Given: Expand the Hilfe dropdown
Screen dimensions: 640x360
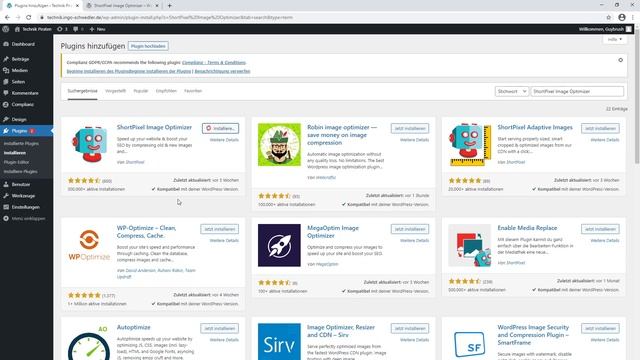Looking at the screenshot, I should pyautogui.click(x=615, y=40).
